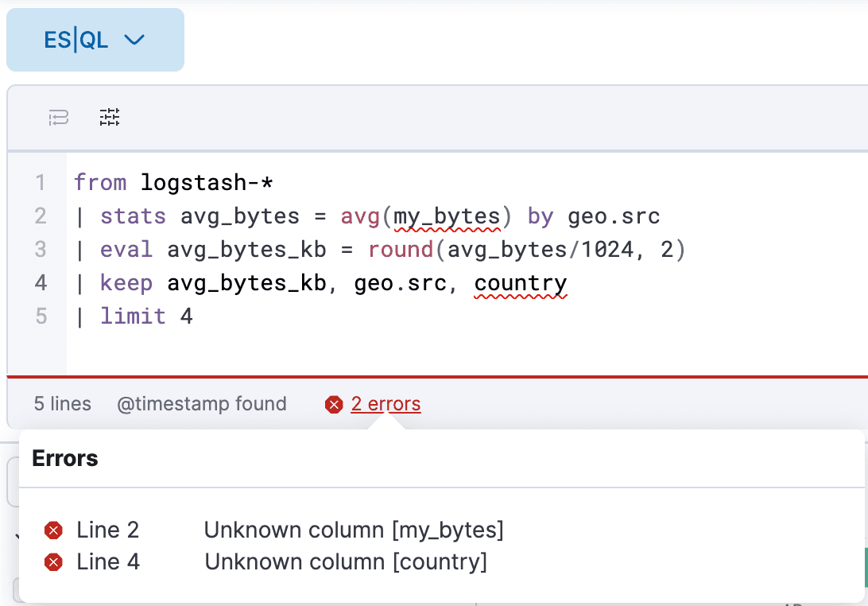The height and width of the screenshot is (606, 868).
Task: Click the error icon beside Line 4 entry
Action: coord(53,561)
